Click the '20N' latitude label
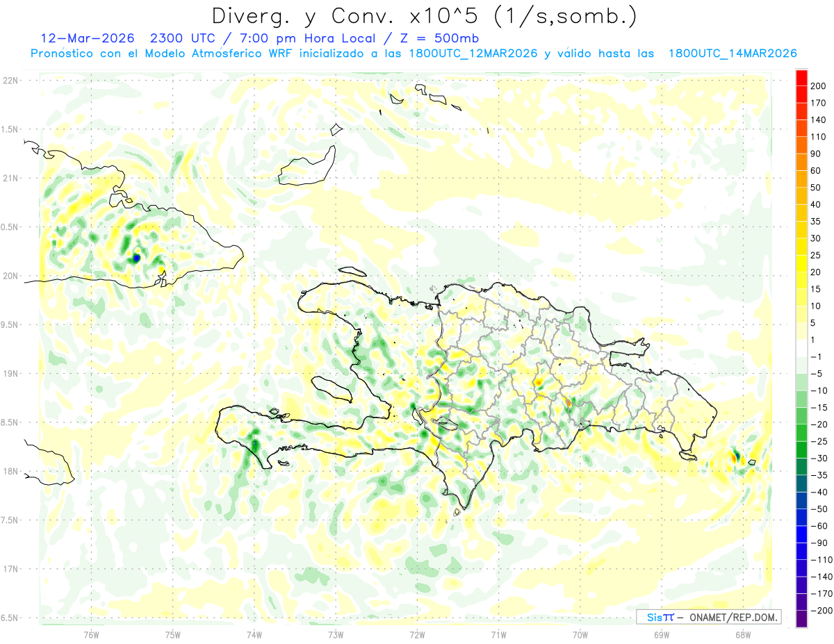The height and width of the screenshot is (644, 834). (x=10, y=276)
